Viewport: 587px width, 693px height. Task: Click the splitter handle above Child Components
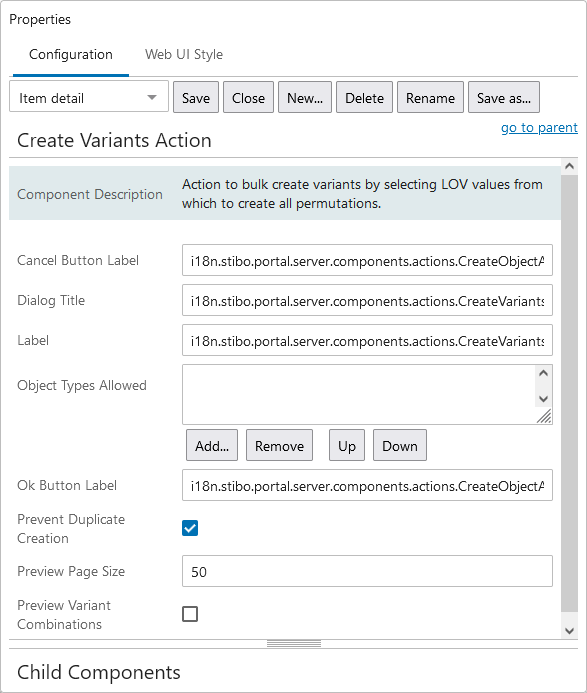point(294,644)
